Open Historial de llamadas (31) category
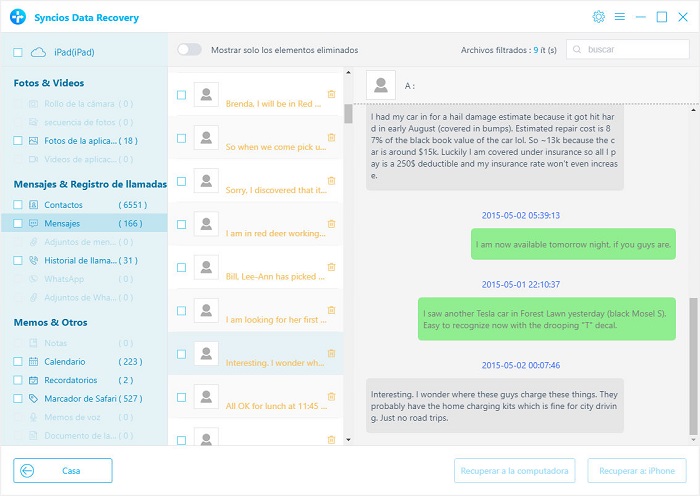Viewport: 700px width, 496px height. click(x=84, y=260)
